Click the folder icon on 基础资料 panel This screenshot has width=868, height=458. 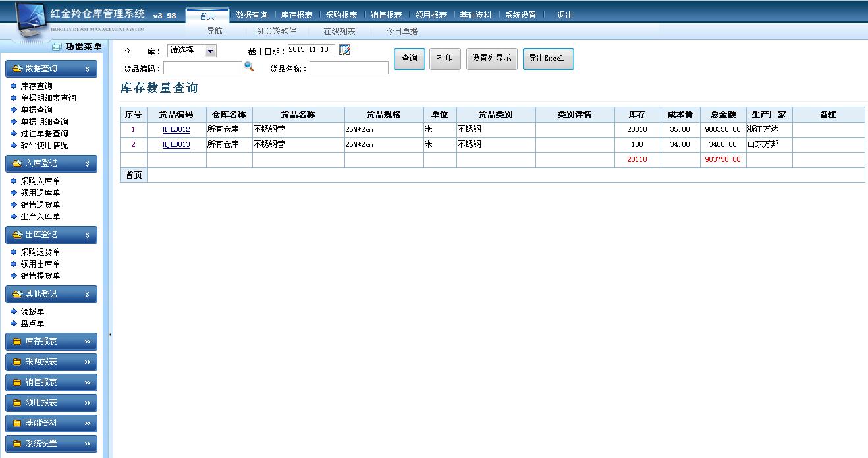[x=17, y=424]
